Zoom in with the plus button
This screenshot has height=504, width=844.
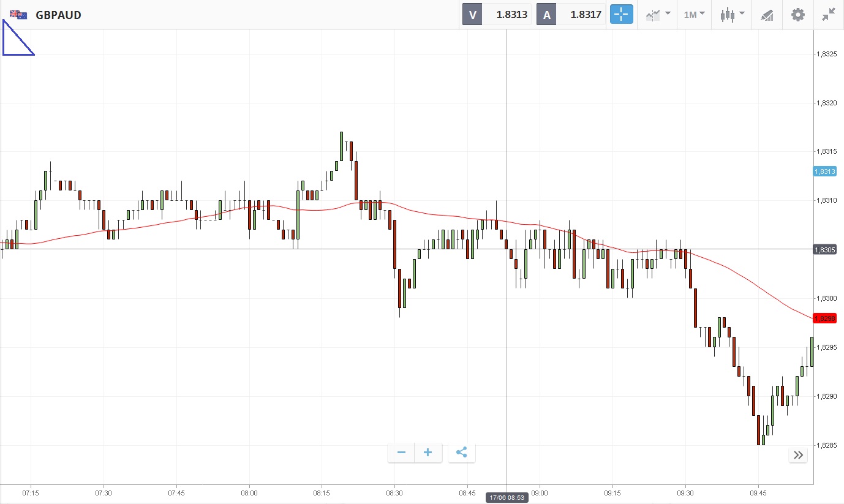(428, 453)
